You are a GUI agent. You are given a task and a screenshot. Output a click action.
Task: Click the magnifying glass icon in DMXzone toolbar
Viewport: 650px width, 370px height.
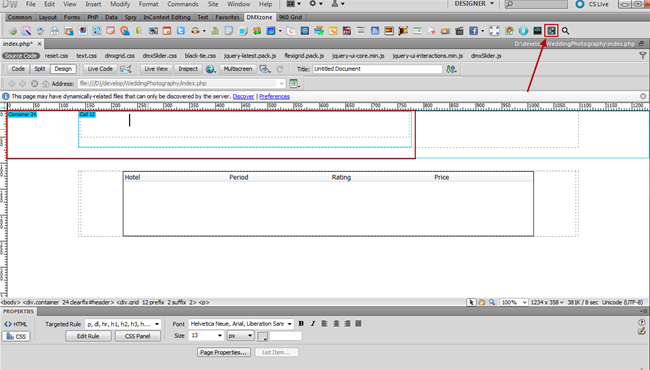pyautogui.click(x=565, y=31)
